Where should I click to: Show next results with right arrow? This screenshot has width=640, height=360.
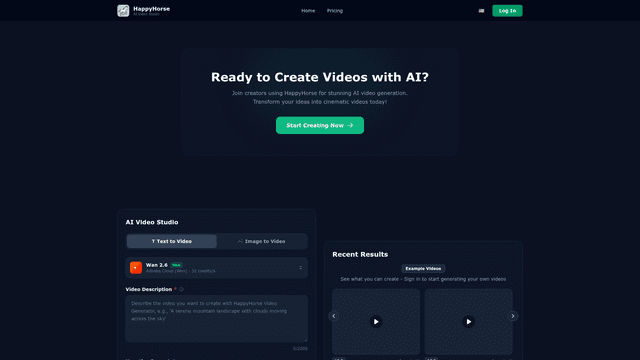[x=513, y=316]
